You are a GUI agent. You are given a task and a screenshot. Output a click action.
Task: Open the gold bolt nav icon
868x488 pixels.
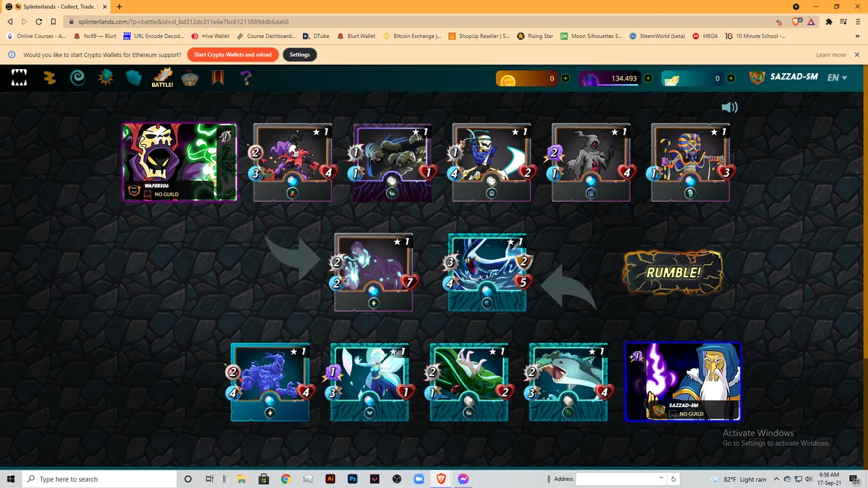[x=50, y=78]
